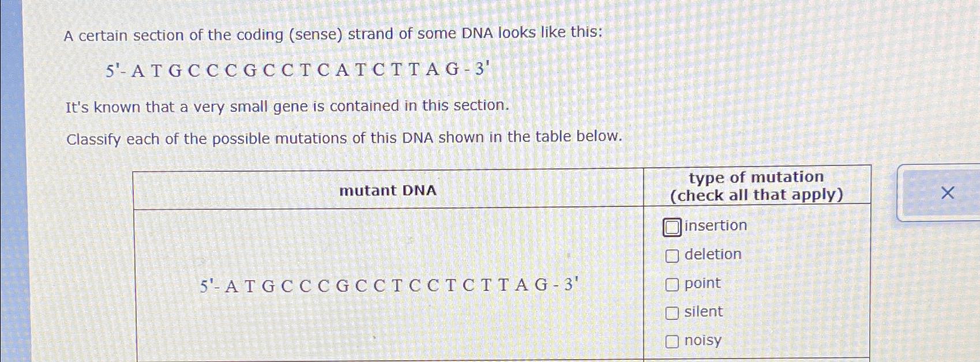Check the silent mutation checkbox
Screen dimensions: 980x362
pyautogui.click(x=672, y=312)
